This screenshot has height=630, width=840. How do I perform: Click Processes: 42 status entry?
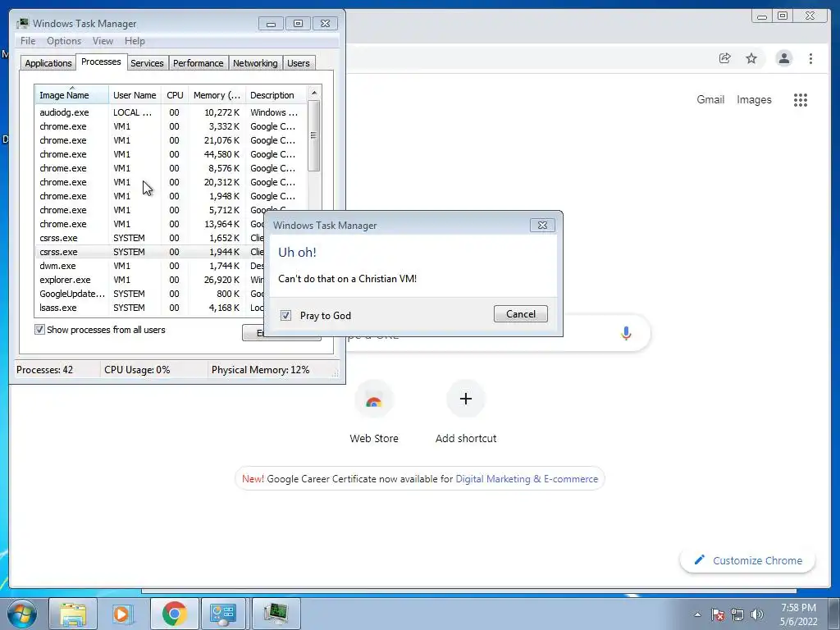click(x=44, y=370)
